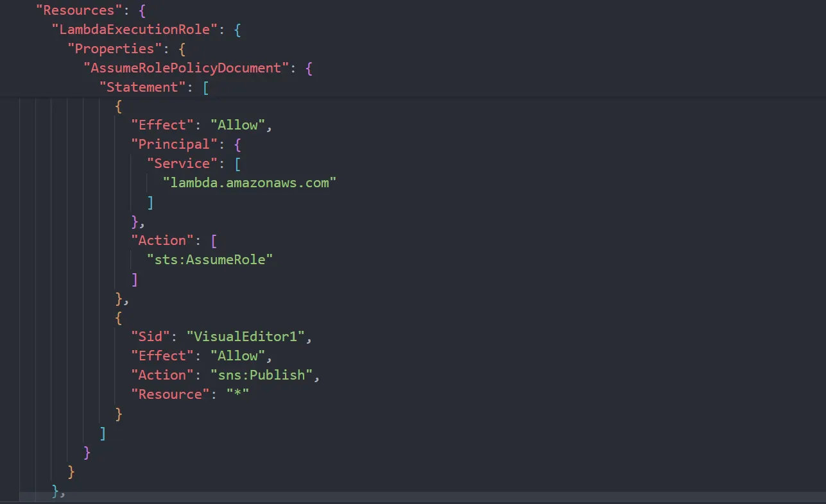Image resolution: width=826 pixels, height=504 pixels.
Task: Select the "VisualEditor1" value
Action: pyautogui.click(x=246, y=336)
